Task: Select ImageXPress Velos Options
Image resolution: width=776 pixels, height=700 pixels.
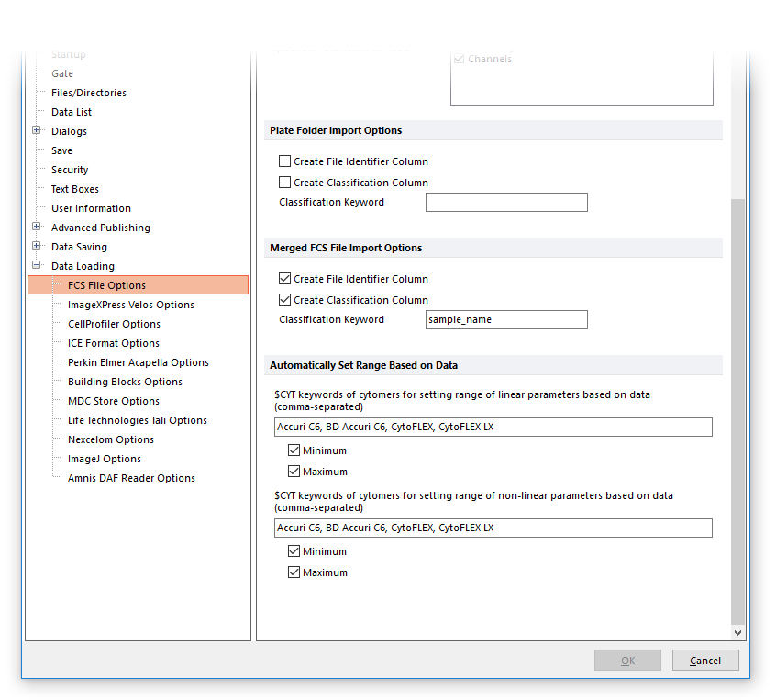Action: tap(130, 305)
